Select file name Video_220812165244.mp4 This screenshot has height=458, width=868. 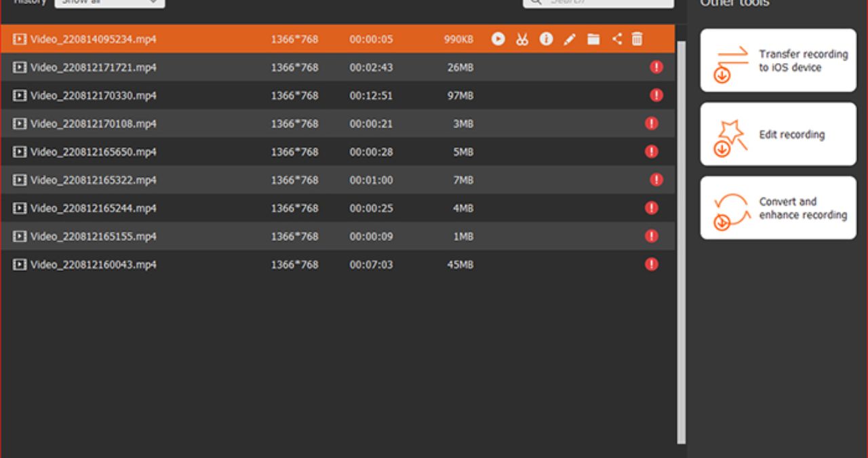click(94, 208)
